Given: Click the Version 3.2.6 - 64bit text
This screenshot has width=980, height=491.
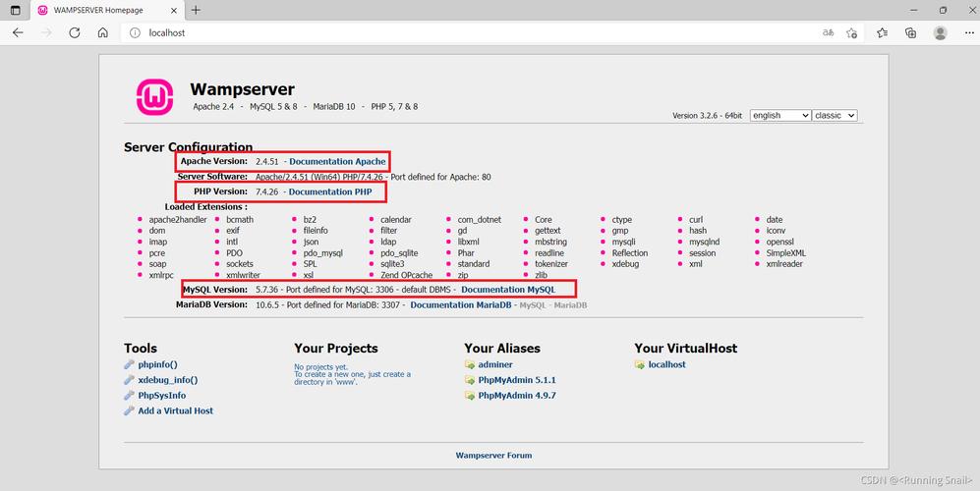Looking at the screenshot, I should [708, 116].
